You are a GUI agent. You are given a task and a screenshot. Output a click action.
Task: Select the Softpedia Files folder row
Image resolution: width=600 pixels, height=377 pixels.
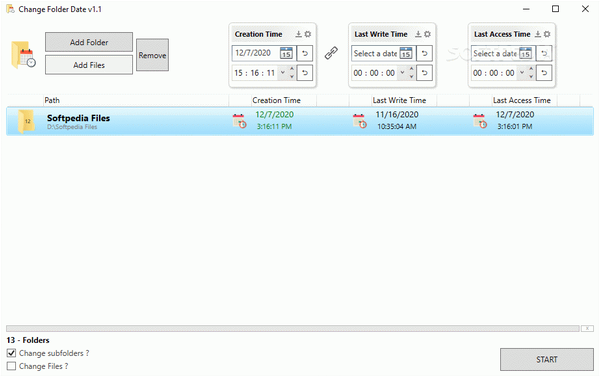[x=300, y=121]
